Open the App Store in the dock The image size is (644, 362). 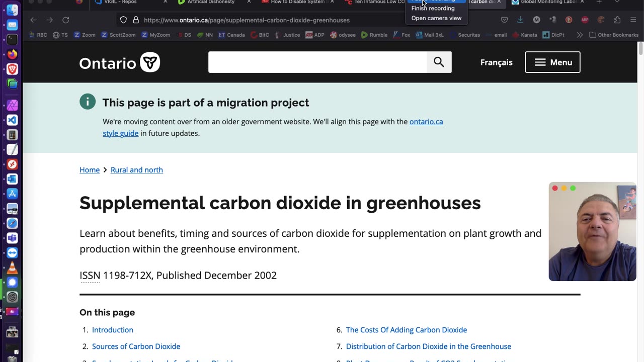tap(12, 194)
